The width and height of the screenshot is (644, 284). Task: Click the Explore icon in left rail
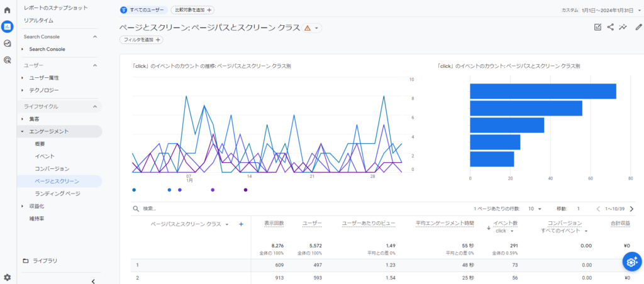coord(7,43)
